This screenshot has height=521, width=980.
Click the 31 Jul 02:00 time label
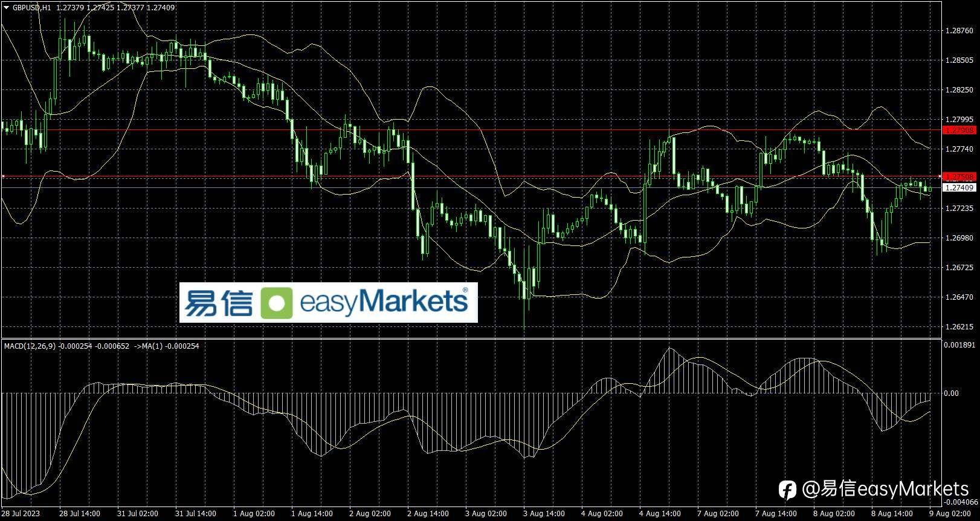click(138, 514)
